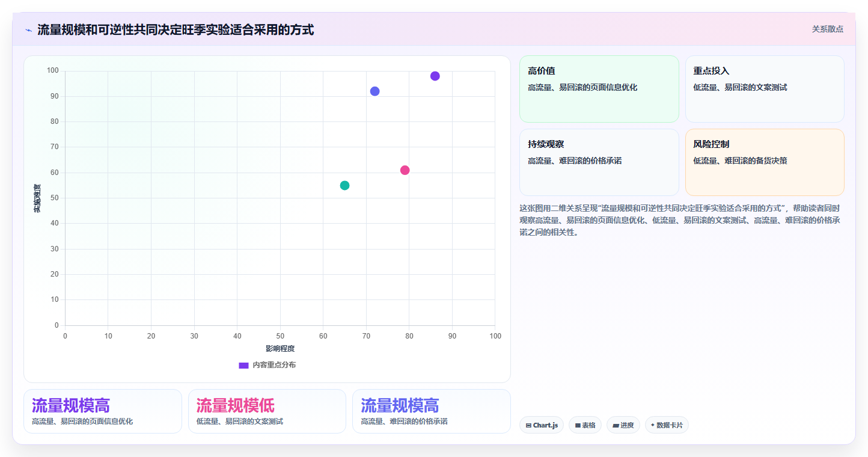Click the main title heading text

pos(176,29)
